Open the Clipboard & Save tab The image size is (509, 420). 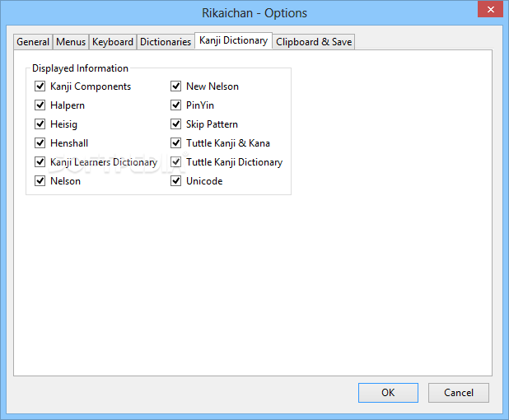[x=314, y=42]
